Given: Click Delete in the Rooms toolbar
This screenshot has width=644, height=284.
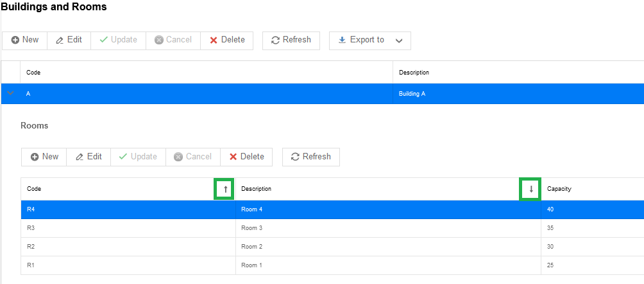Looking at the screenshot, I should (x=246, y=157).
